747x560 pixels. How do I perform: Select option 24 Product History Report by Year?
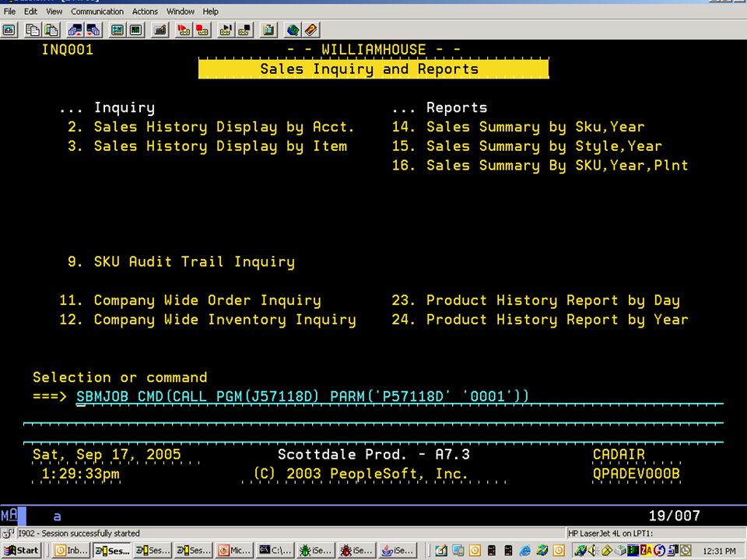pos(540,320)
